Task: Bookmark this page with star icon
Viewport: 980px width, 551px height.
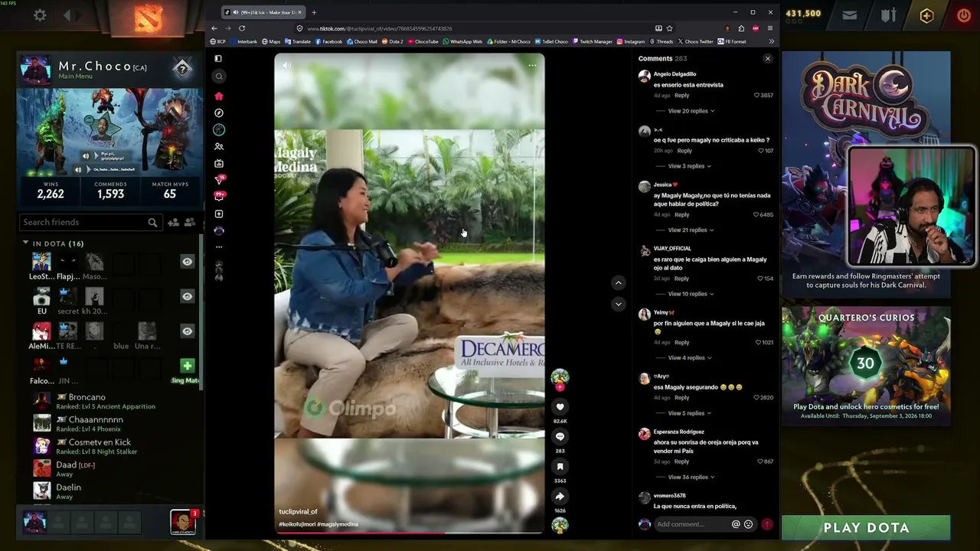Action: click(x=669, y=28)
